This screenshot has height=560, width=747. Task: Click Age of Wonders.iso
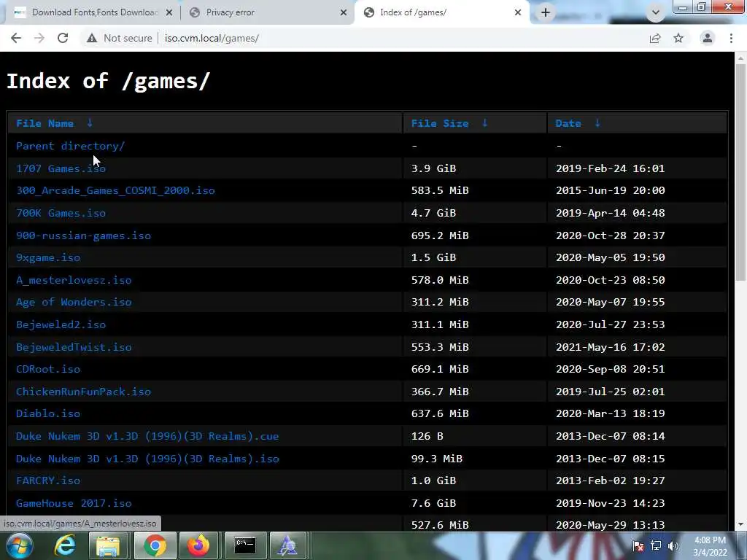click(x=74, y=302)
